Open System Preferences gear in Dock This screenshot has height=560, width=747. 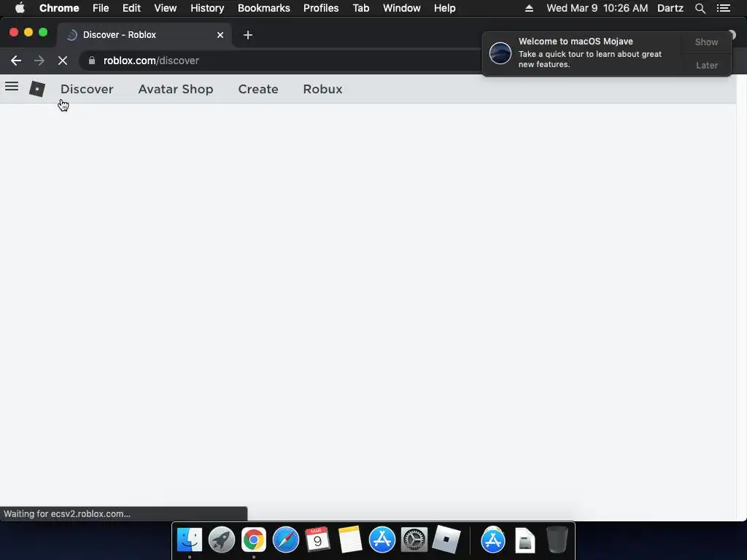tap(414, 540)
